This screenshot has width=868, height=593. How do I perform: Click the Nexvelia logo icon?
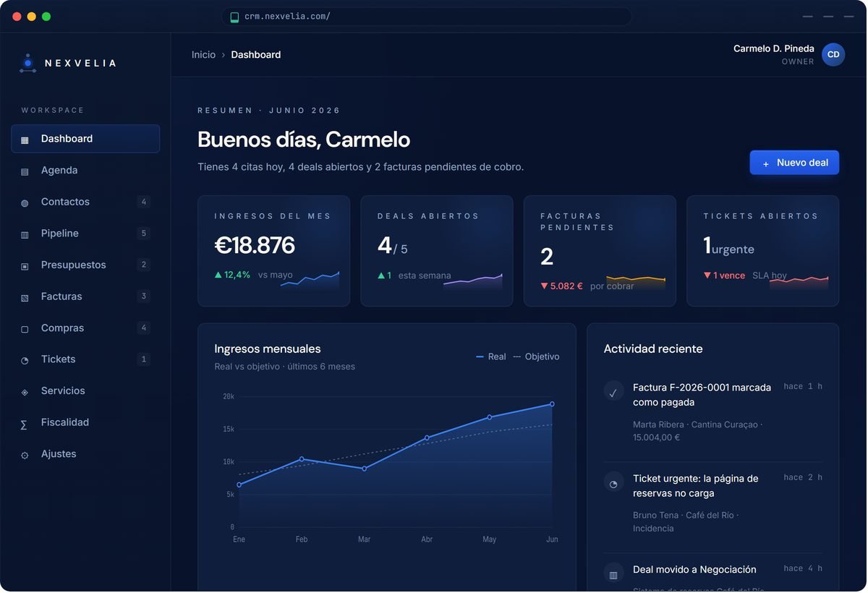point(27,64)
